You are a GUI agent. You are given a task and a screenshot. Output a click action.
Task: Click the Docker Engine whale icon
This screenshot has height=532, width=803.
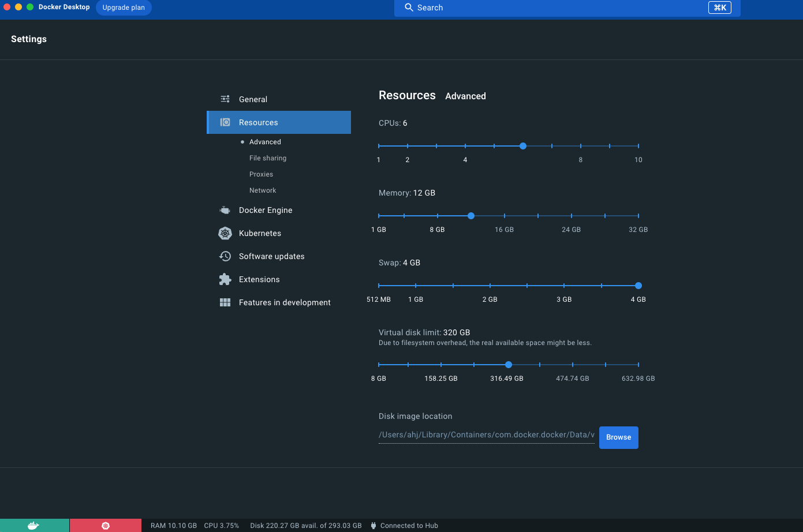pos(225,210)
